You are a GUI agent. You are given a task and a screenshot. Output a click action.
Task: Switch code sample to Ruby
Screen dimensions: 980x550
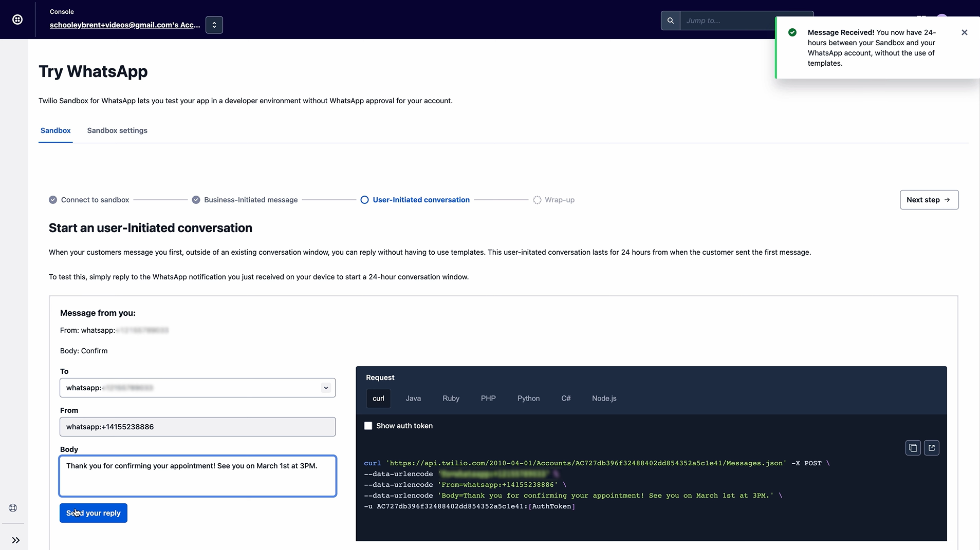pos(451,399)
